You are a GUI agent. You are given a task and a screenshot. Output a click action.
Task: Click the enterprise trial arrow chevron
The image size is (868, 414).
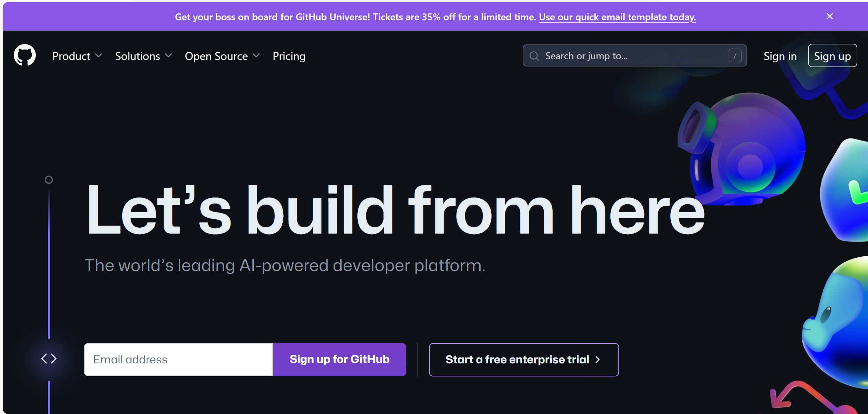click(598, 360)
